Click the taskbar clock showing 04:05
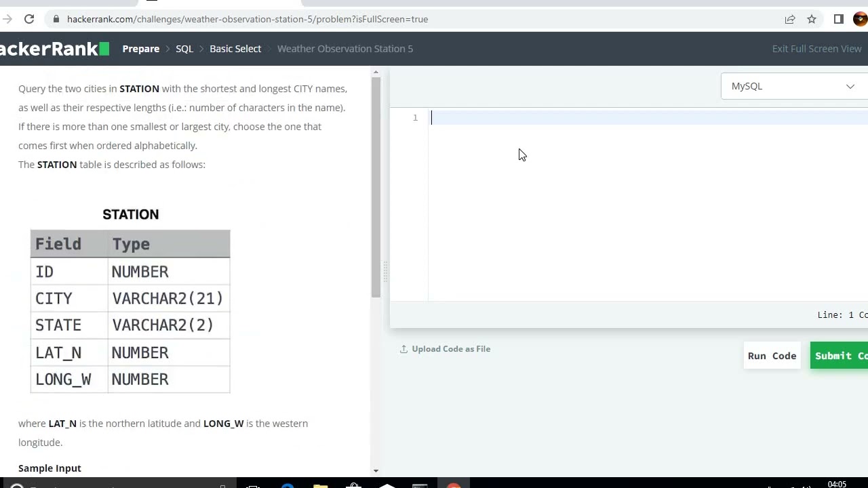 (x=837, y=484)
